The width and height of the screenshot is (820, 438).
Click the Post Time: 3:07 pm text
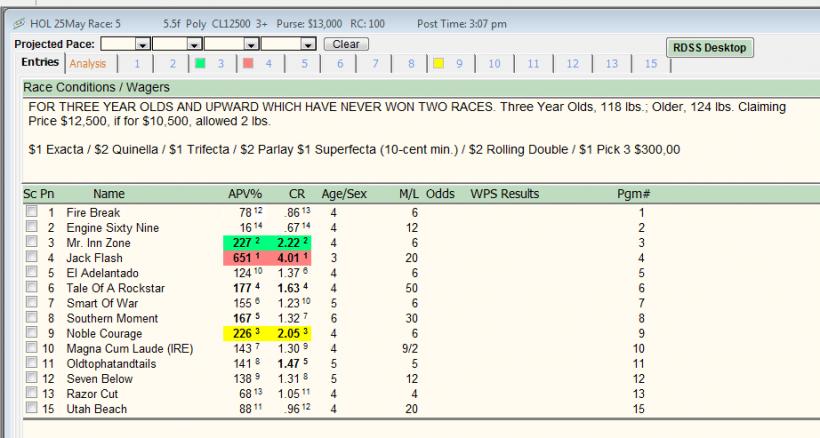462,24
